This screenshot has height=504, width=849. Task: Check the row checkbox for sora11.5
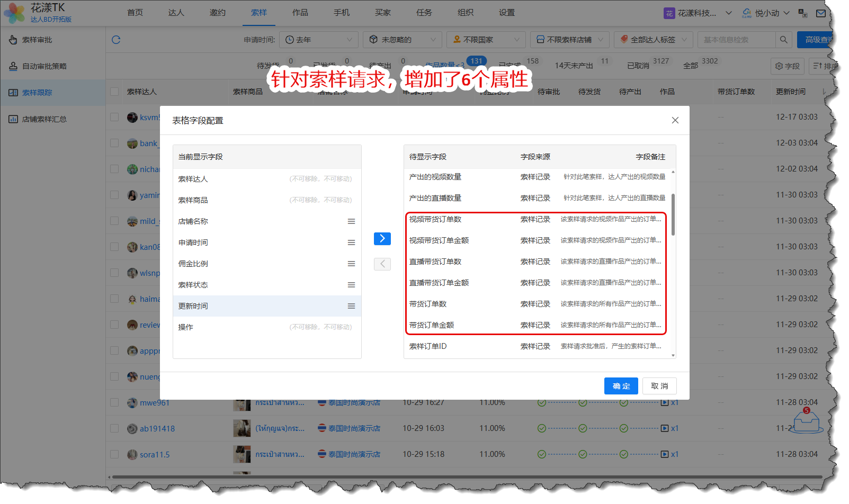pyautogui.click(x=114, y=454)
